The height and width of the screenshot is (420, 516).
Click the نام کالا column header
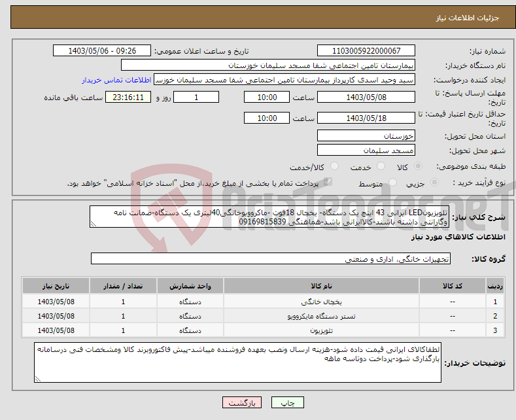click(322, 286)
